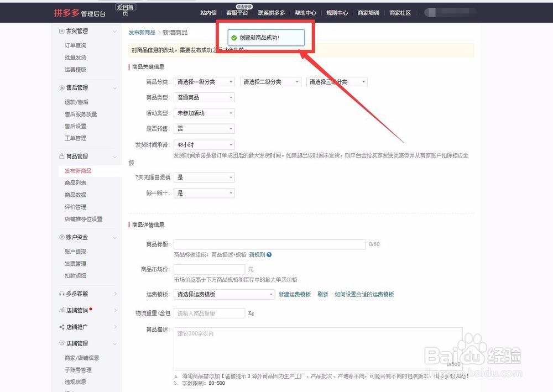The width and height of the screenshot is (553, 392).
Task: Open the 假一赔十 dropdown
Action: [204, 193]
